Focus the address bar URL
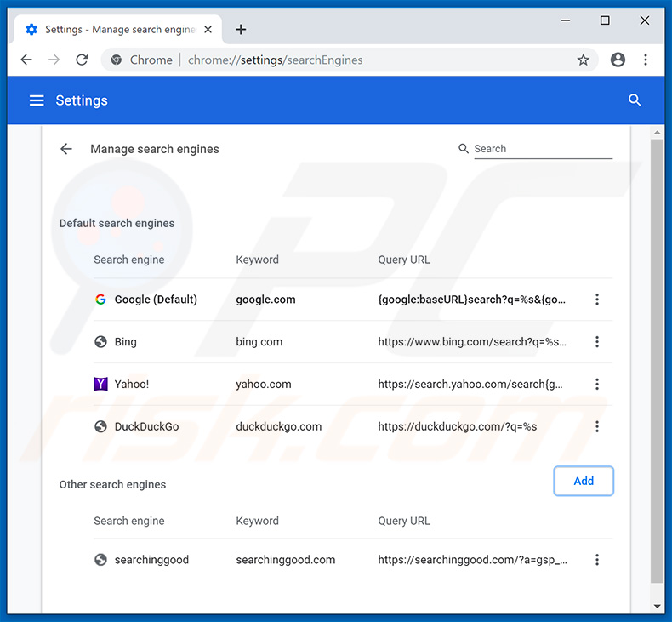This screenshot has width=672, height=622. (x=275, y=60)
